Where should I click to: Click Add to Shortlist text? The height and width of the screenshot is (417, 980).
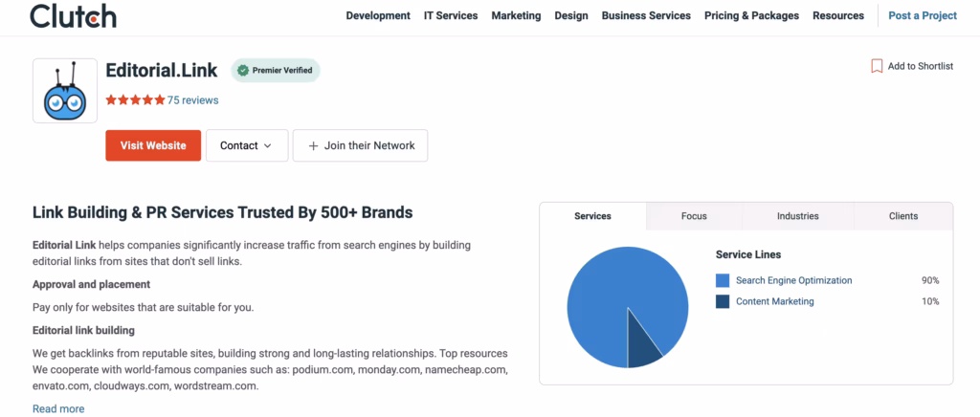[921, 66]
